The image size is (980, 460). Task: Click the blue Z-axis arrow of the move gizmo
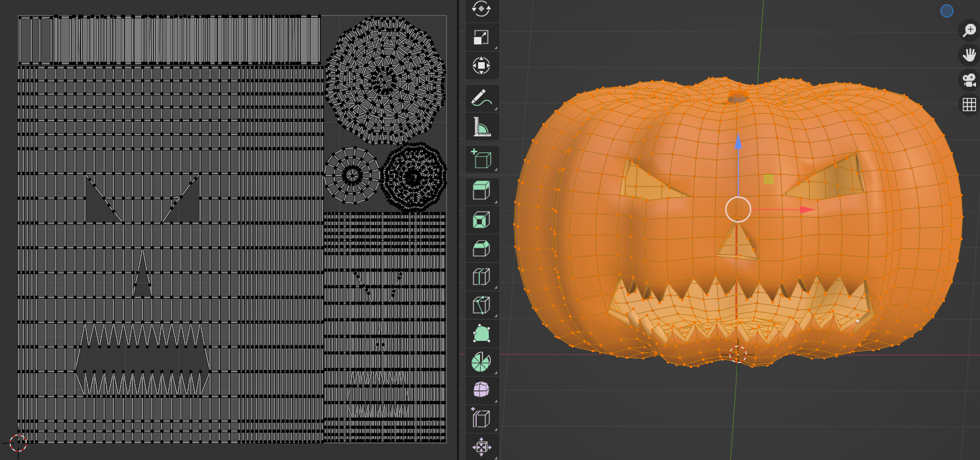[738, 142]
